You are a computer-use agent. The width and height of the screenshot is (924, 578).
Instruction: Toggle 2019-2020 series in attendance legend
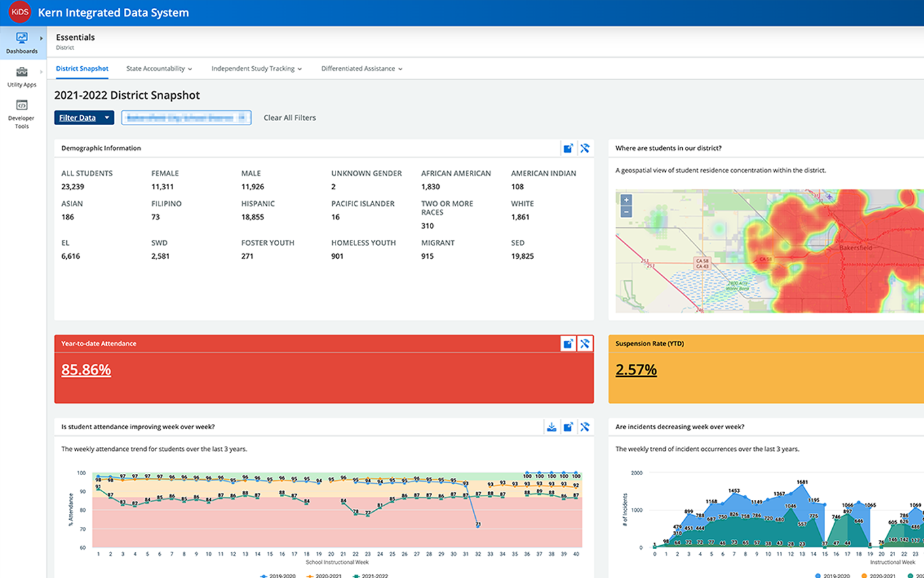(x=278, y=575)
